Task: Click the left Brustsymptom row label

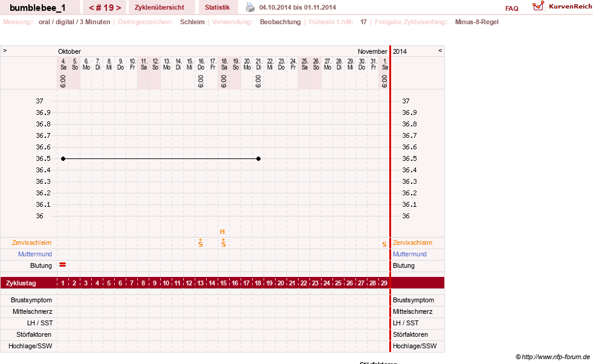Action: coord(31,300)
